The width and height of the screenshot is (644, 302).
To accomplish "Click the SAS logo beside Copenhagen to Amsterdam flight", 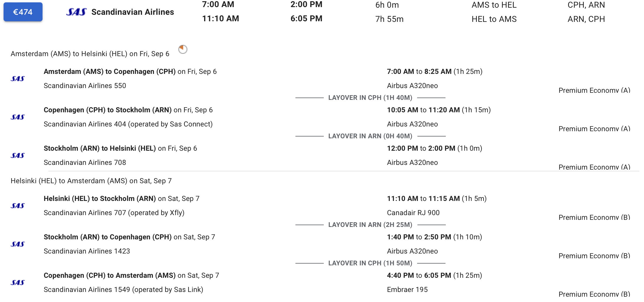I will (x=18, y=282).
